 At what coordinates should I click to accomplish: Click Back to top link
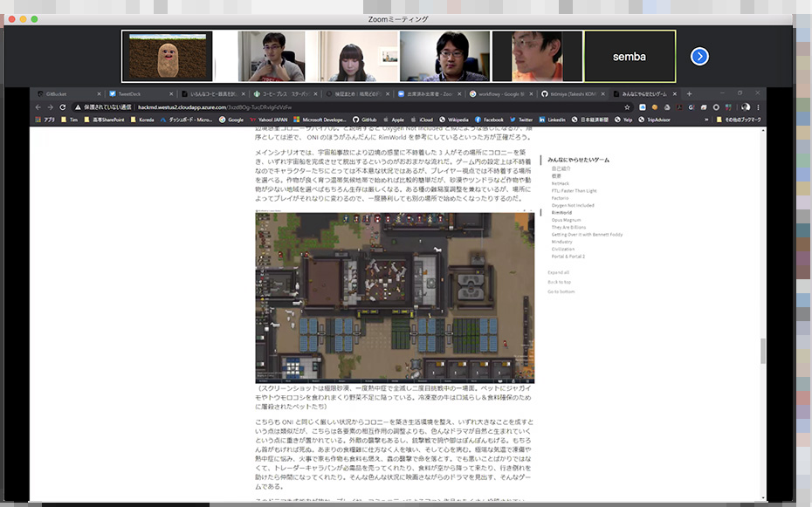pyautogui.click(x=560, y=282)
